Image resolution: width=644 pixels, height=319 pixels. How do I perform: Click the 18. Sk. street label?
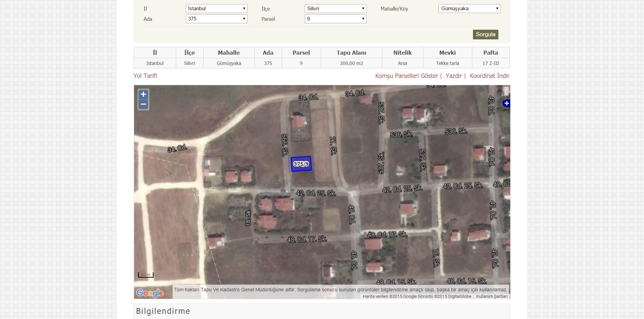click(248, 218)
